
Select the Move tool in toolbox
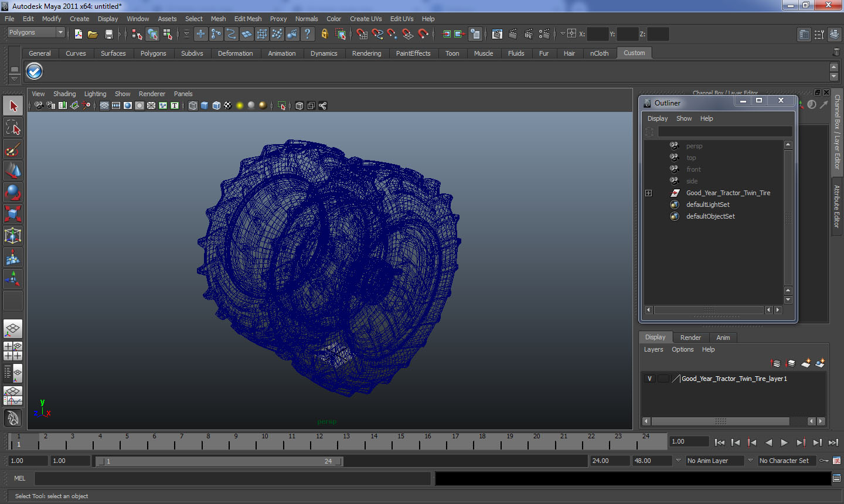[x=13, y=171]
